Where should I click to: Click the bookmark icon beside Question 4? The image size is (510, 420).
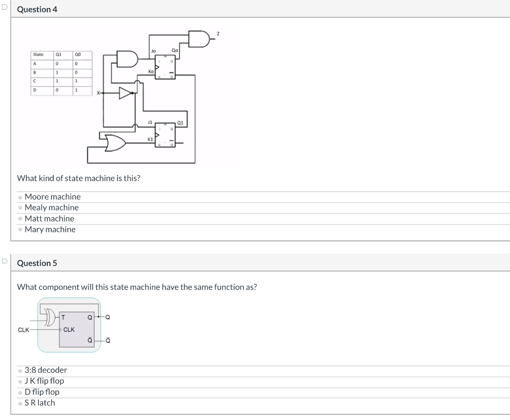tap(3, 5)
